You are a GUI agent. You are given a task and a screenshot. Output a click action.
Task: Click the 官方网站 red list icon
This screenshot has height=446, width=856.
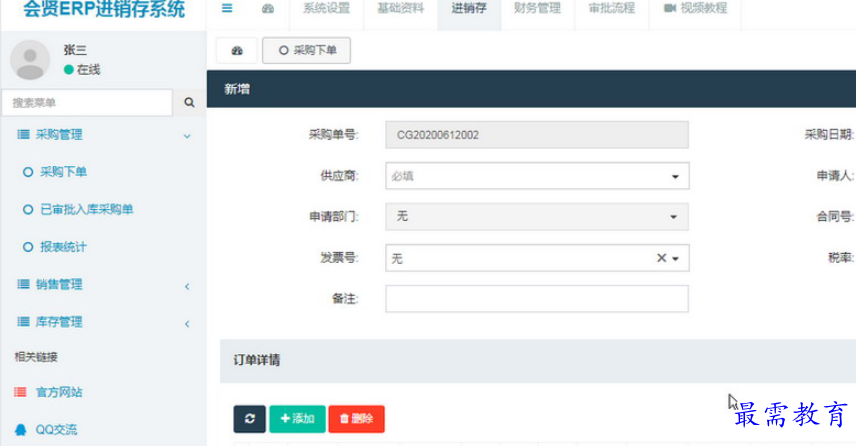coord(20,392)
